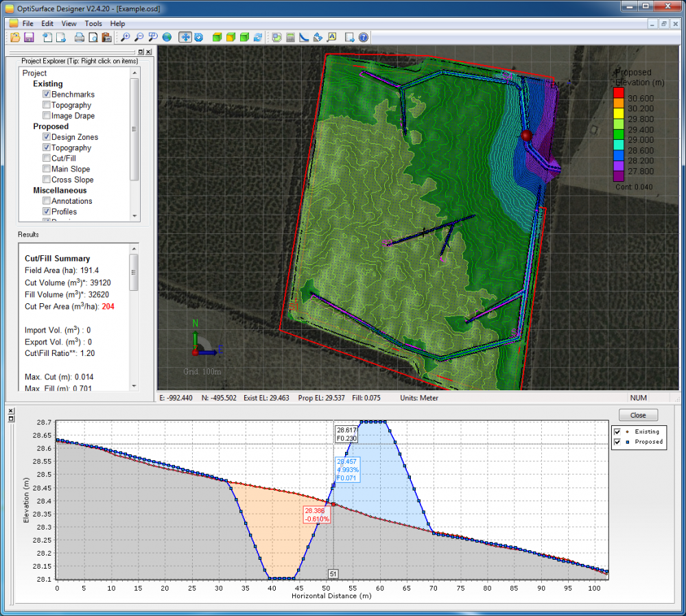Enable the Cross Slope checkbox
The height and width of the screenshot is (616, 686).
pos(47,179)
